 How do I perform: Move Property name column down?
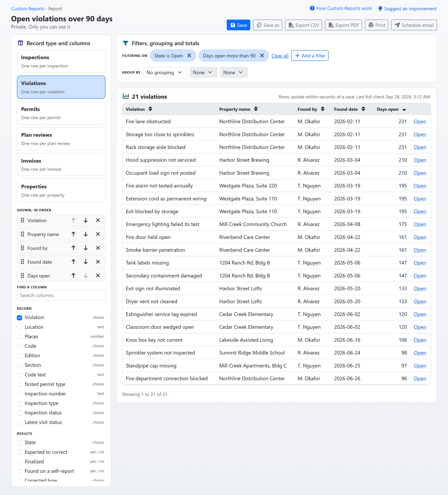click(86, 234)
